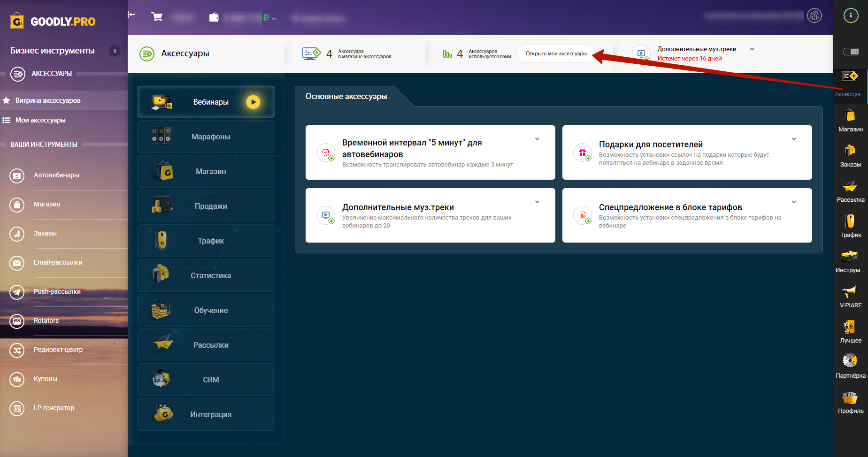The height and width of the screenshot is (457, 868).
Task: Open the currency dropdown next to balance
Action: pos(274,19)
